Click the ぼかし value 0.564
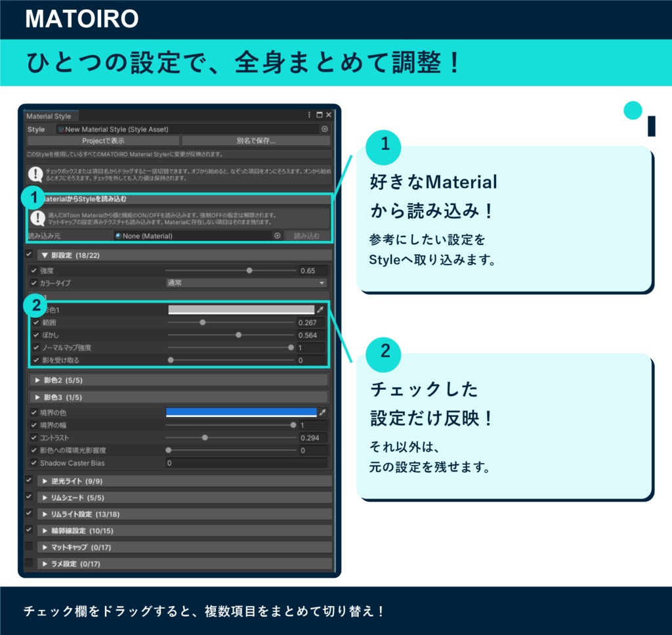 [x=310, y=335]
